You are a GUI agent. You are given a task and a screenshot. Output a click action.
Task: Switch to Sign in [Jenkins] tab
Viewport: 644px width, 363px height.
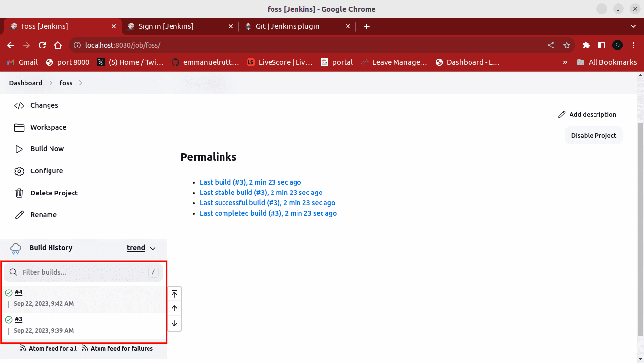[x=166, y=26]
